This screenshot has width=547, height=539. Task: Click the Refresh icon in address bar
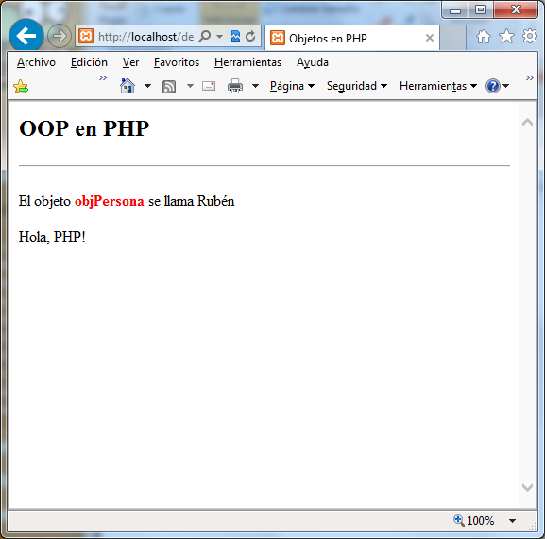pos(250,36)
